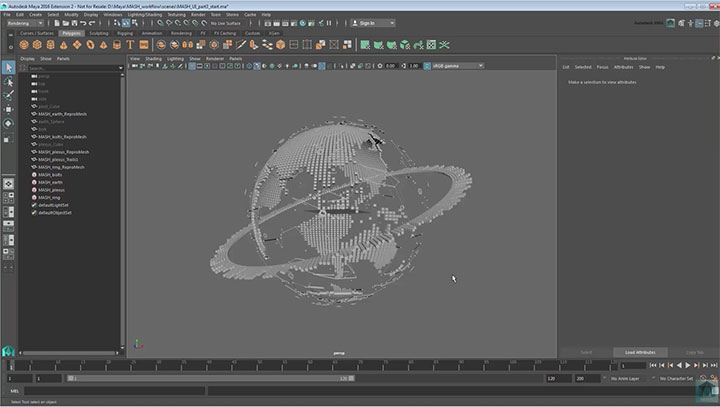Image resolution: width=720 pixels, height=407 pixels.
Task: Click the green crossed-lines MASH shelf icon
Action: tap(444, 45)
